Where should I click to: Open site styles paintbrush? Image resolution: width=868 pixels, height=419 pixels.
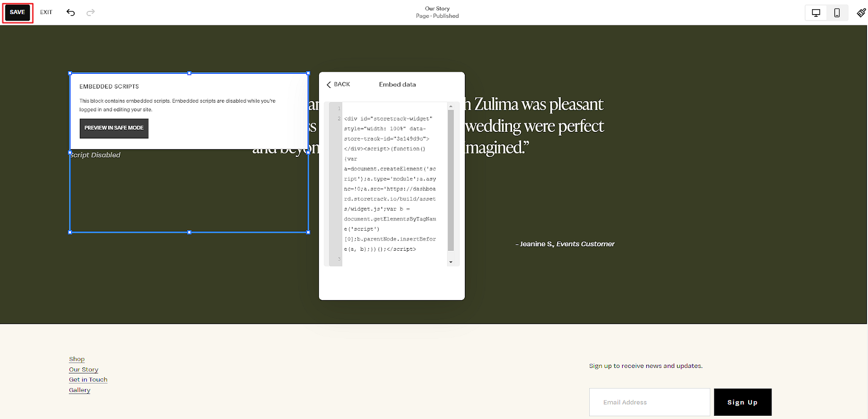tap(861, 12)
